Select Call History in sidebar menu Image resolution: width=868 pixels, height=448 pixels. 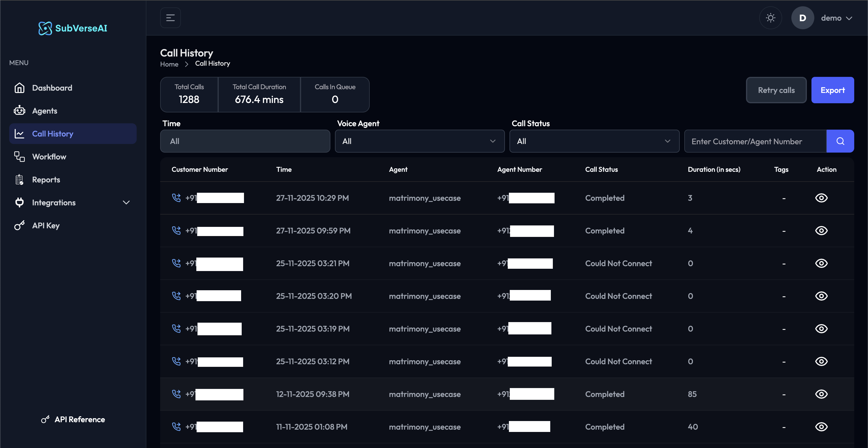click(x=73, y=134)
